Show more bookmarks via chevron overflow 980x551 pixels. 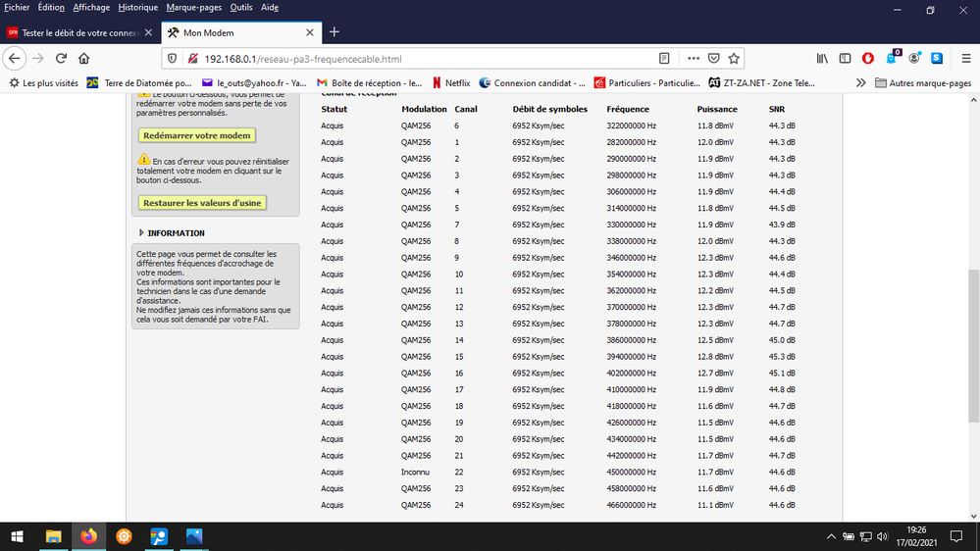860,83
